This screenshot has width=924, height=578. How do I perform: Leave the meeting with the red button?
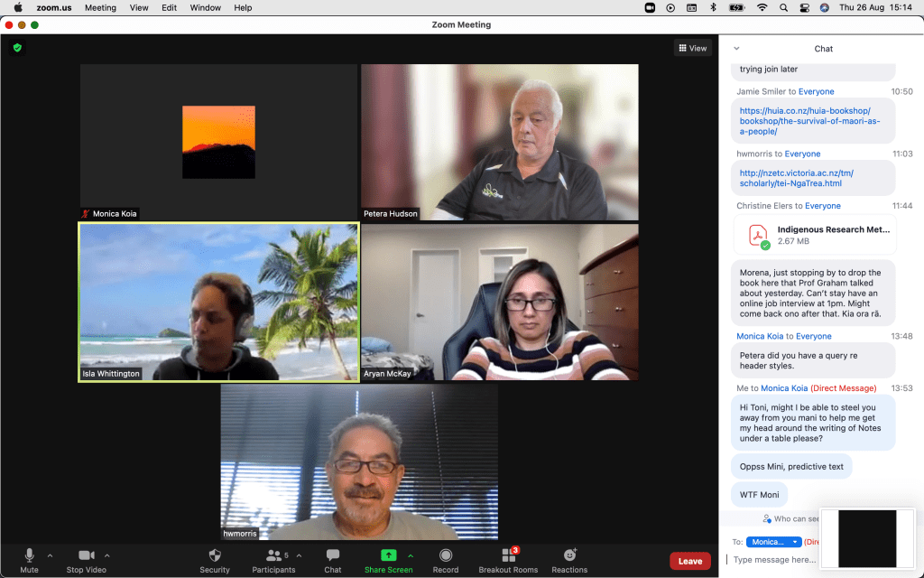click(689, 561)
